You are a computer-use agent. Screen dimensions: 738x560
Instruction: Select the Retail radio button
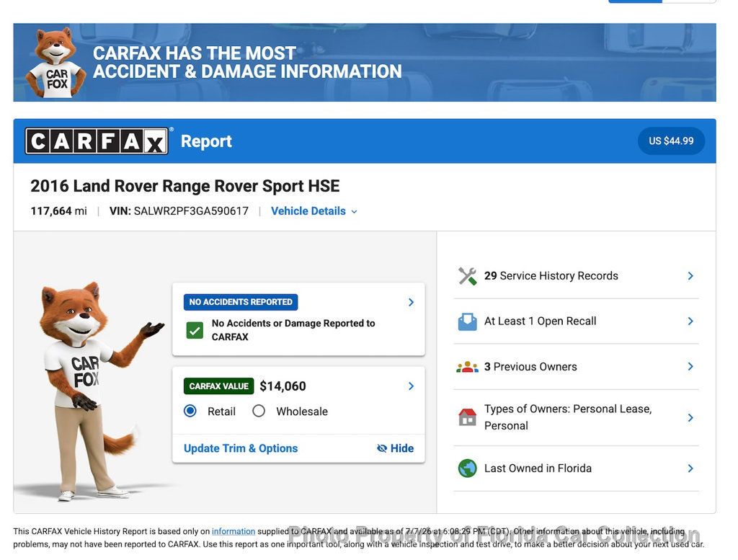190,411
